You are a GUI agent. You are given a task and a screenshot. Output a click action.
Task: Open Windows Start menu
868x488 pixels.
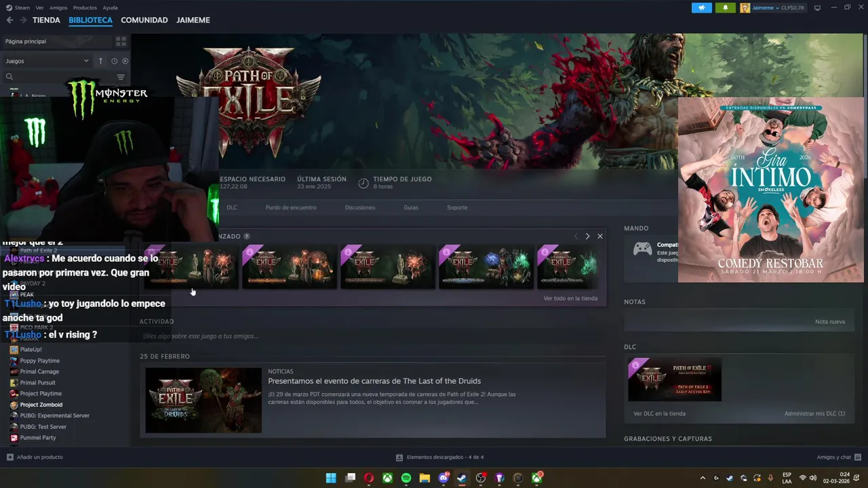coord(331,478)
